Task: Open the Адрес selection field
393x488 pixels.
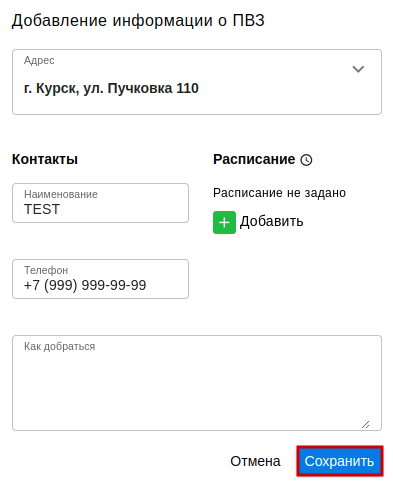Action: [x=197, y=82]
